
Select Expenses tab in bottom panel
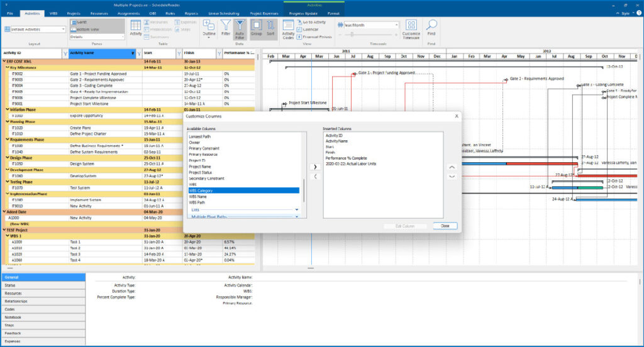[43, 341]
